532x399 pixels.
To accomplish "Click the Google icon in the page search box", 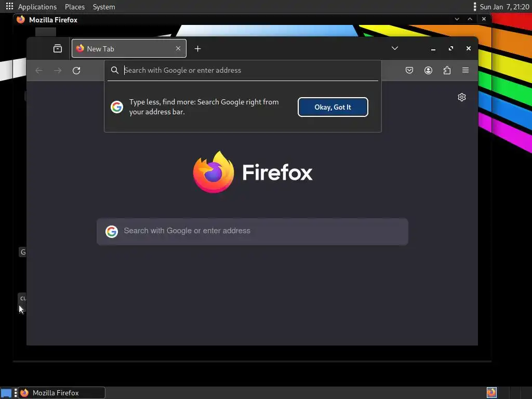I will tap(112, 231).
